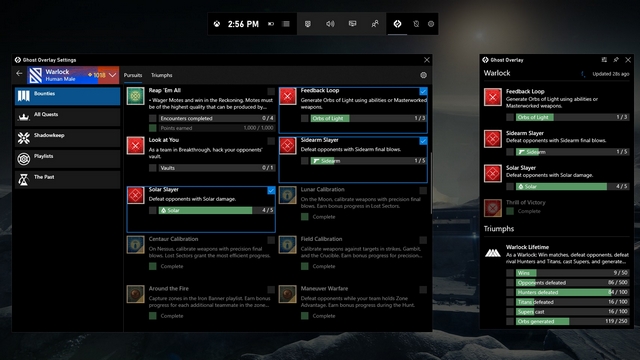Click the Look at You bounty icon

click(x=135, y=146)
